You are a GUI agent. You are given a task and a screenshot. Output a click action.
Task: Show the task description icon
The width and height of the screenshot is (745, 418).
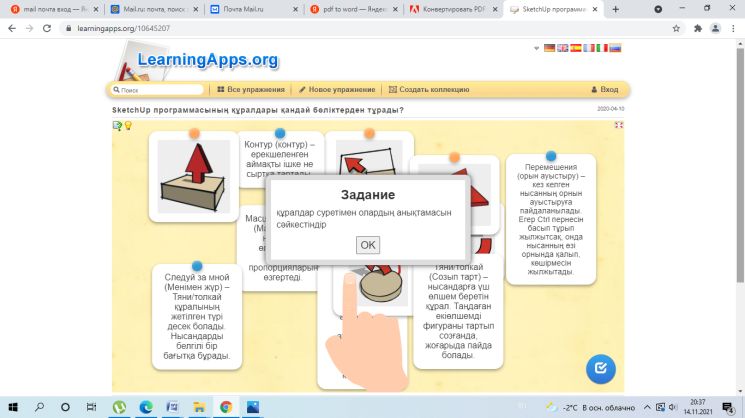click(x=117, y=125)
